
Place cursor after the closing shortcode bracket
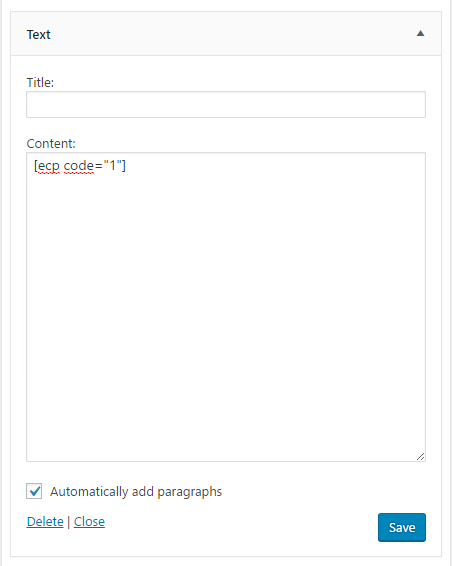pos(126,166)
